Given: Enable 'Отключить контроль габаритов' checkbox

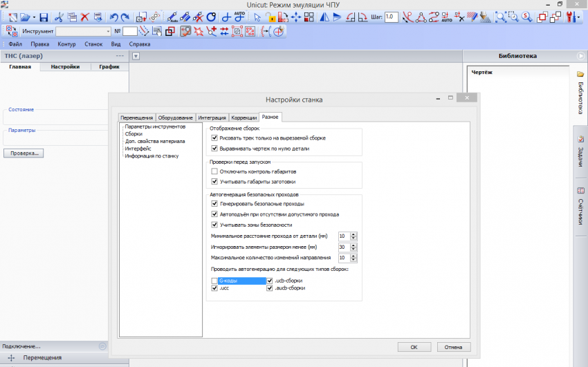Looking at the screenshot, I should 214,171.
